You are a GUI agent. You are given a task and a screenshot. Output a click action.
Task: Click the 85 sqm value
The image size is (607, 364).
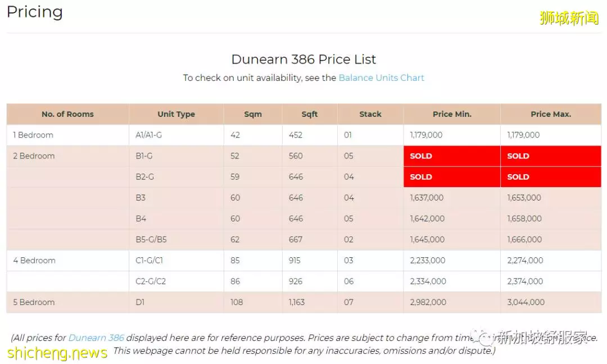pyautogui.click(x=235, y=260)
